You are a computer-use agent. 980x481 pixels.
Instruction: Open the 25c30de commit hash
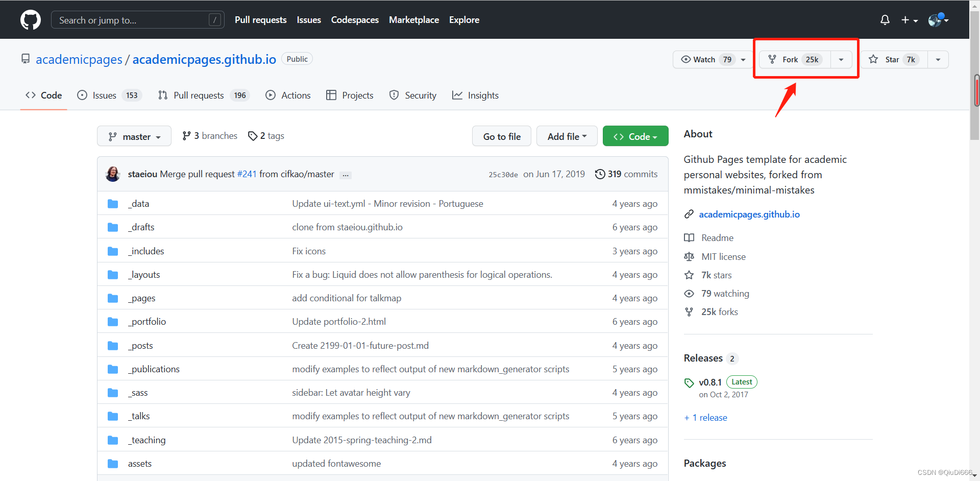click(503, 175)
